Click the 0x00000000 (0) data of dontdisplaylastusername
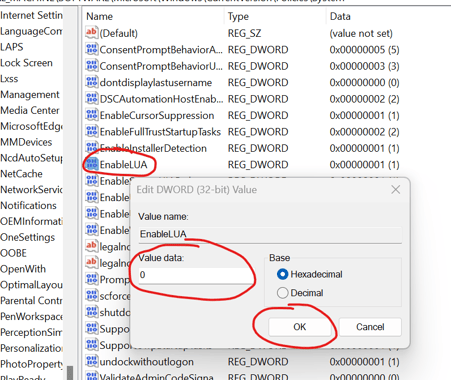Image resolution: width=451 pixels, height=380 pixels. pyautogui.click(x=364, y=82)
